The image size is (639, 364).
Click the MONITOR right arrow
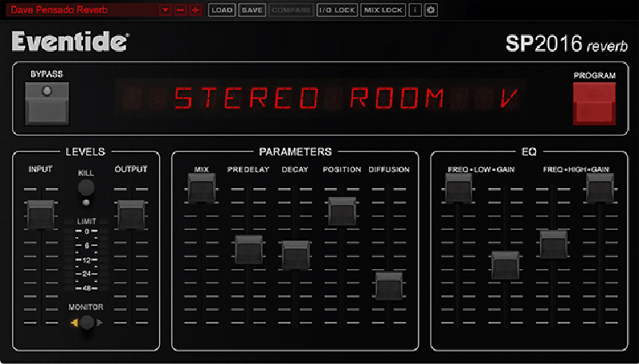pyautogui.click(x=99, y=322)
